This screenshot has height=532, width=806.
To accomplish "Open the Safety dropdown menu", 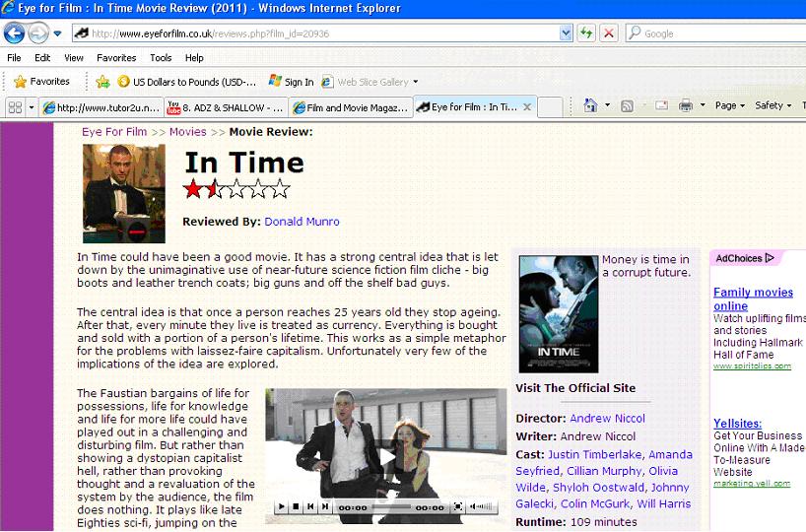I will pyautogui.click(x=773, y=105).
